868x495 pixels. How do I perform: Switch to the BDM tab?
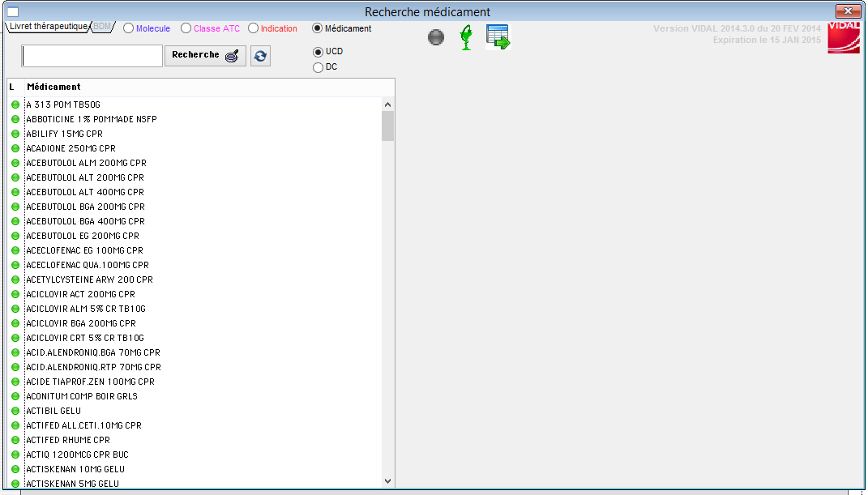[102, 27]
